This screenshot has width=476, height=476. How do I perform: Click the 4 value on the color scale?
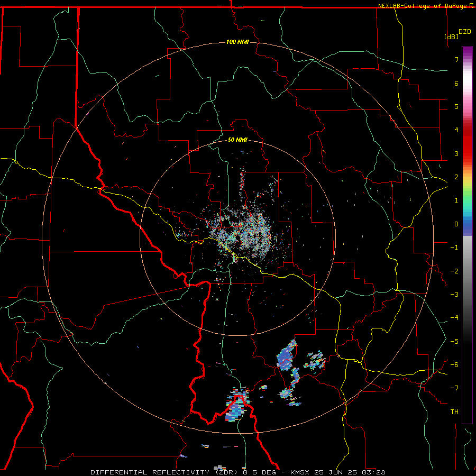(456, 130)
